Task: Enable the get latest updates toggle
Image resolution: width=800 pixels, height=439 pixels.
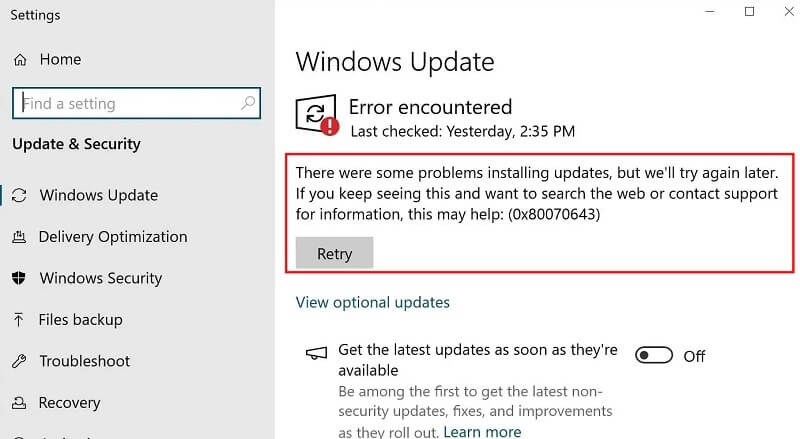Action: click(655, 355)
